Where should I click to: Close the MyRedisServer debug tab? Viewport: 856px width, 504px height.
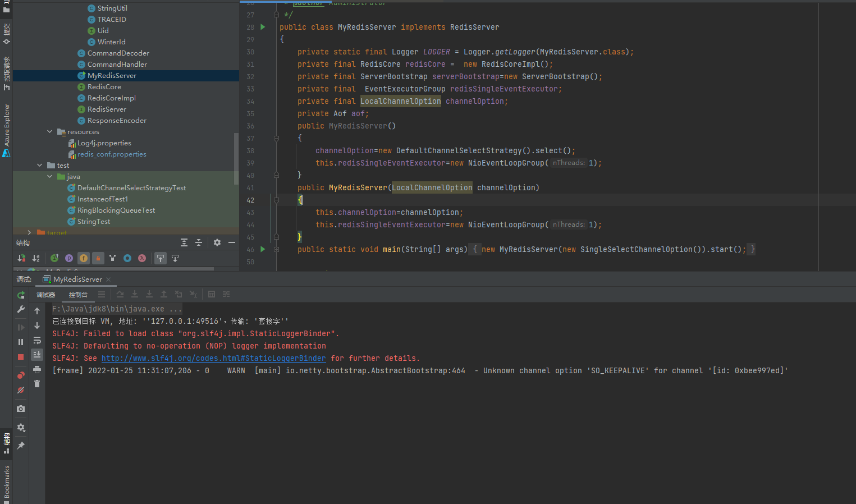[108, 280]
